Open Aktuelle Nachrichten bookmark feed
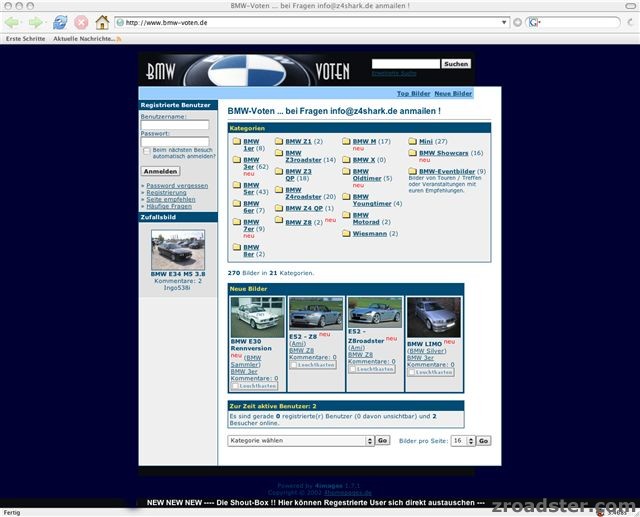The height and width of the screenshot is (517, 640). [x=87, y=39]
